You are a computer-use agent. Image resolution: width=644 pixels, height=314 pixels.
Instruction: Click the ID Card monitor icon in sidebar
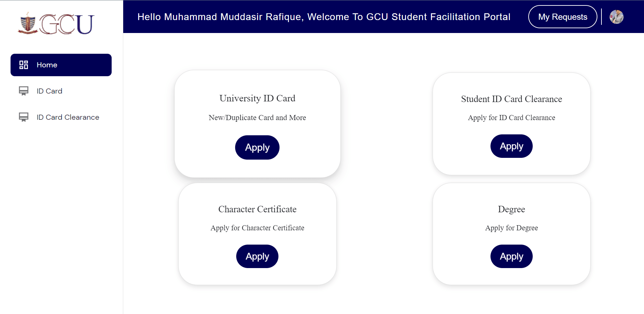point(23,91)
